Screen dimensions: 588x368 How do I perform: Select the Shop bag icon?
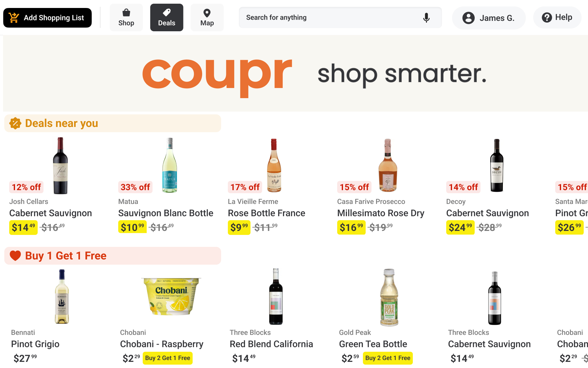click(x=126, y=13)
